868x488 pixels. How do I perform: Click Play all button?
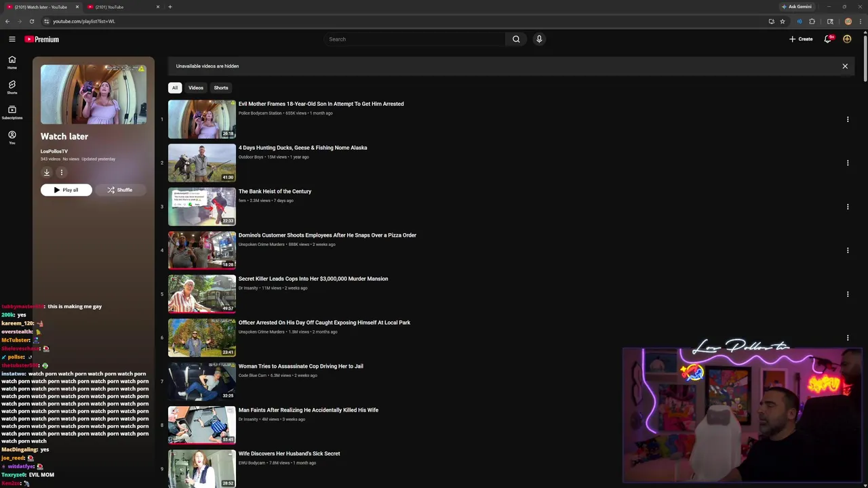coord(66,190)
